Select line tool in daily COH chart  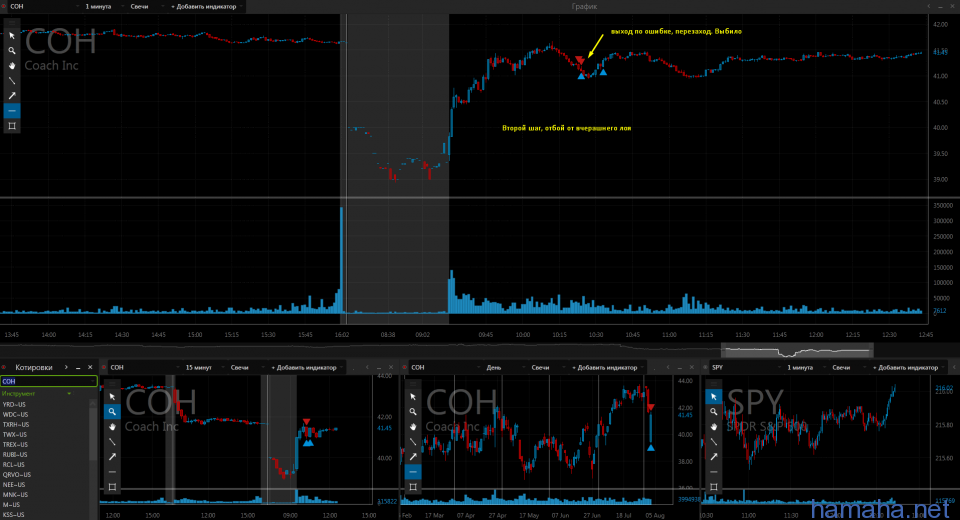click(413, 442)
